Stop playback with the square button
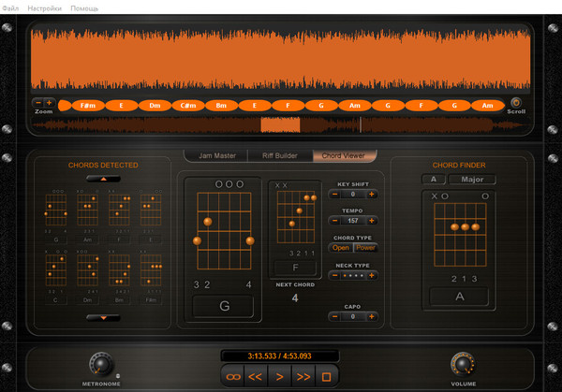The image size is (562, 392). click(x=327, y=375)
